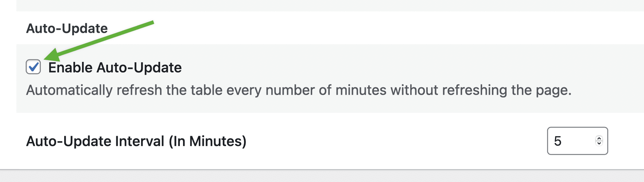Click the blue checkmark next to Enable Auto-Update
This screenshot has width=644, height=182.
(34, 67)
